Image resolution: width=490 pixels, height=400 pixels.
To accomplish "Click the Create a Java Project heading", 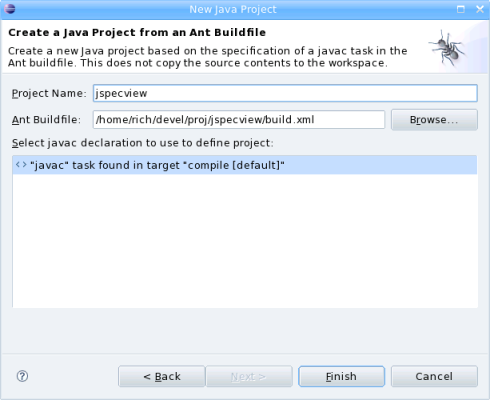I will tap(137, 32).
